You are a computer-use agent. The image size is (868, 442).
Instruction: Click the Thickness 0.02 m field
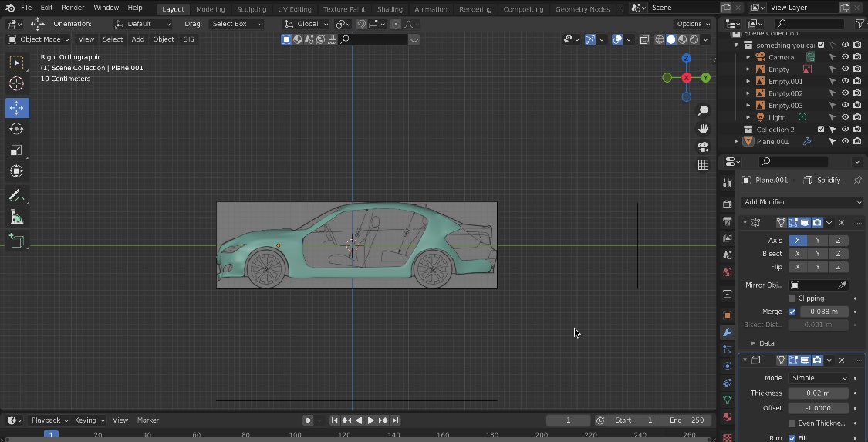818,393
